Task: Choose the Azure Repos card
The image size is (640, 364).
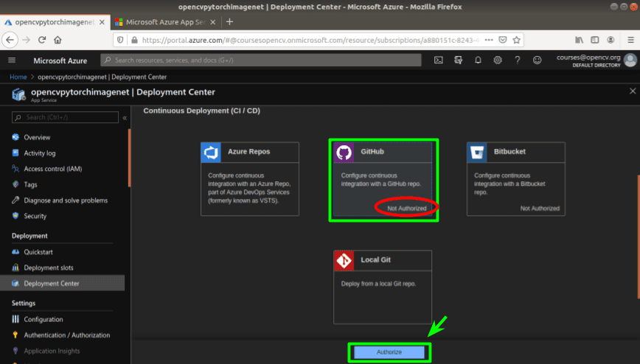Action: [250, 179]
